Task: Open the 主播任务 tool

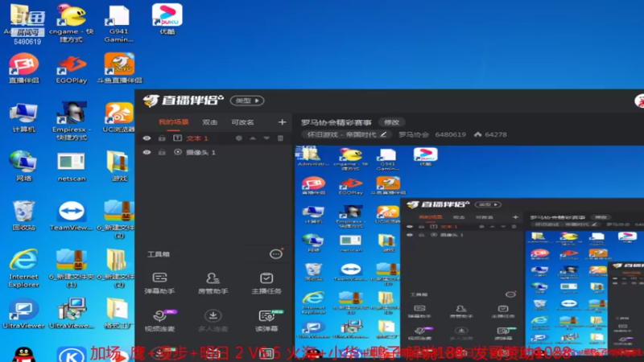Action: pyautogui.click(x=266, y=283)
